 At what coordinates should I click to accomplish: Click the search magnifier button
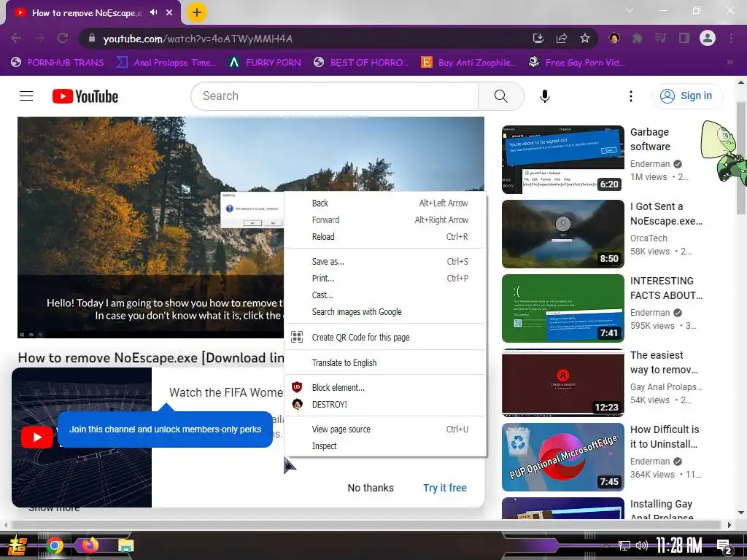[500, 96]
